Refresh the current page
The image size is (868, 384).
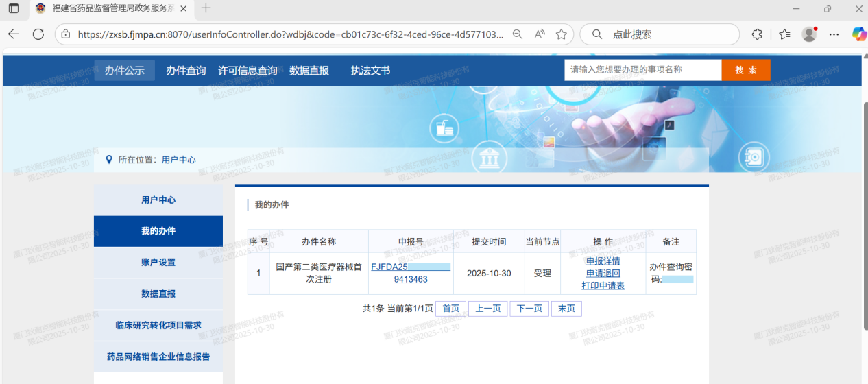38,34
